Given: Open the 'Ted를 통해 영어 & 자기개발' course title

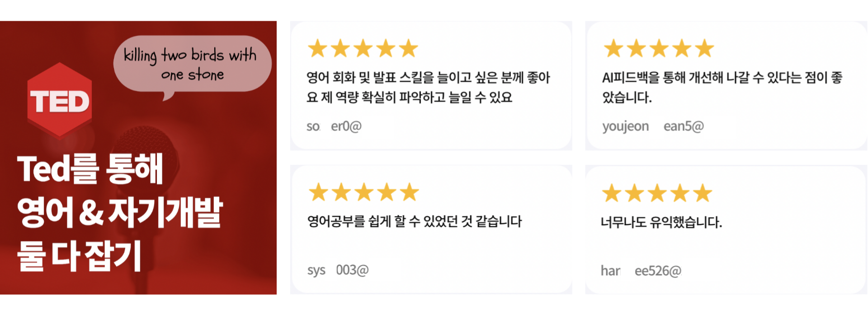Looking at the screenshot, I should (x=120, y=212).
